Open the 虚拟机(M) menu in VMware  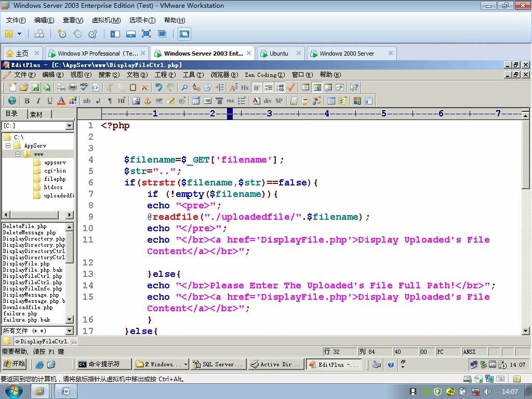106,20
